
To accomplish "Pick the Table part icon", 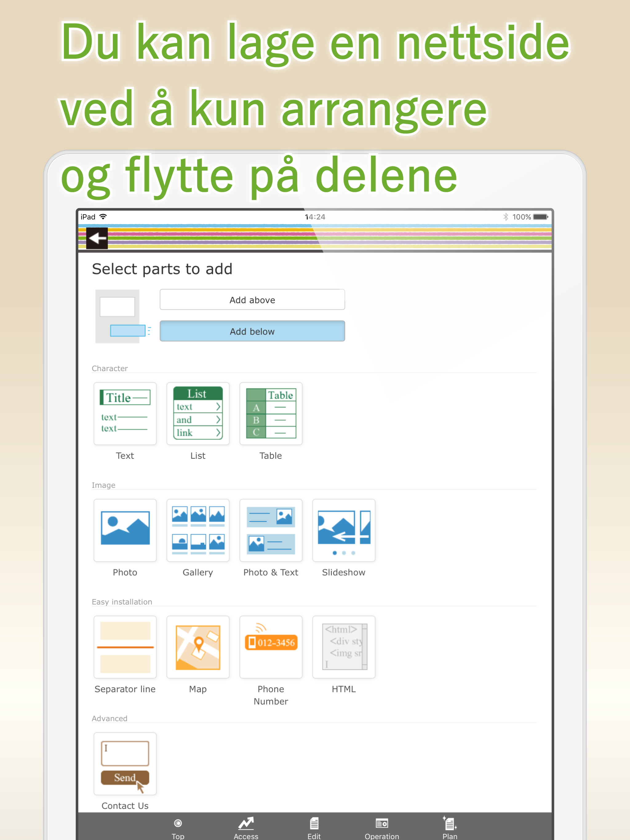I will point(270,414).
